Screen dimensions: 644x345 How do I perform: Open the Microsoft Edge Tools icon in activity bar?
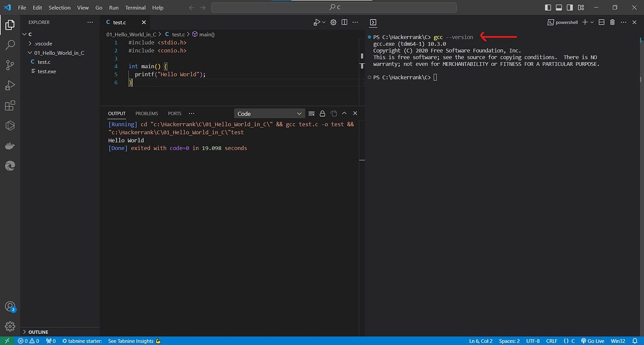pyautogui.click(x=10, y=166)
